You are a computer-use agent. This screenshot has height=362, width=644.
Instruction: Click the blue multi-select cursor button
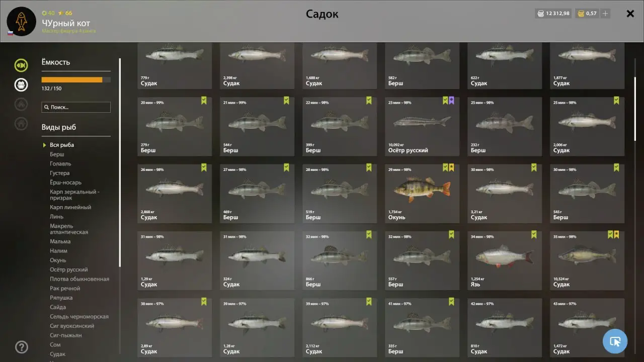coord(615,341)
